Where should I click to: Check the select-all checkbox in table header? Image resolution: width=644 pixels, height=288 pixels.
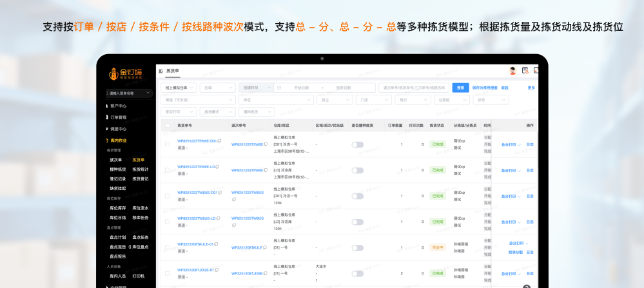[168, 125]
